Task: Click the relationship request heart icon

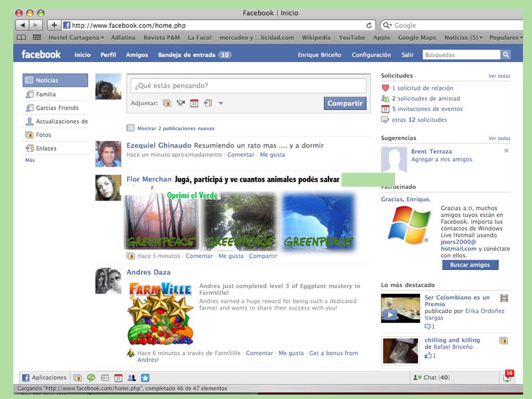Action: coord(385,88)
